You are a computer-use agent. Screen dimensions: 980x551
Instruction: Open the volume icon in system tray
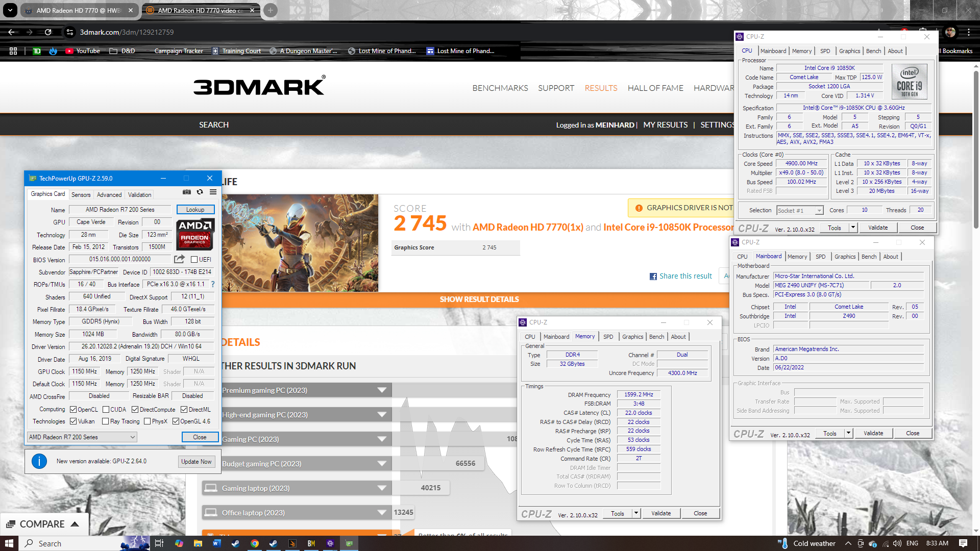pos(897,543)
